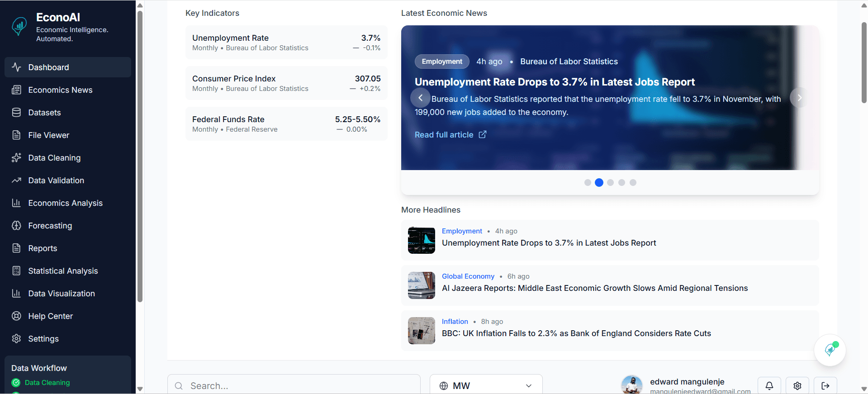Click the Inflation category label
The width and height of the screenshot is (868, 394).
[455, 322]
